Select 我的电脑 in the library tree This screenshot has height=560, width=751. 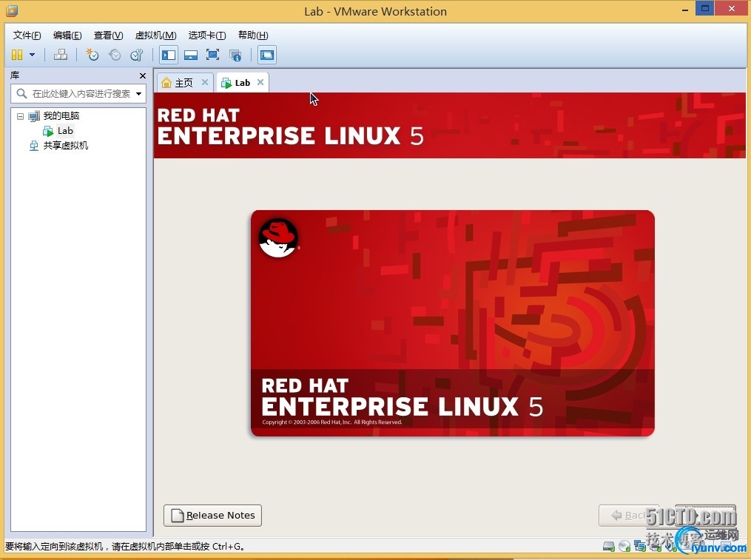61,116
